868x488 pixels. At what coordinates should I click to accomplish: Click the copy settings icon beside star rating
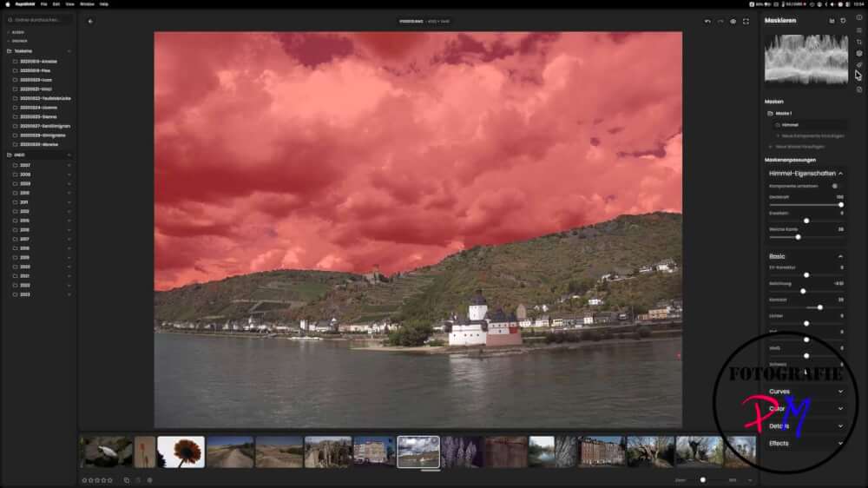click(x=126, y=480)
